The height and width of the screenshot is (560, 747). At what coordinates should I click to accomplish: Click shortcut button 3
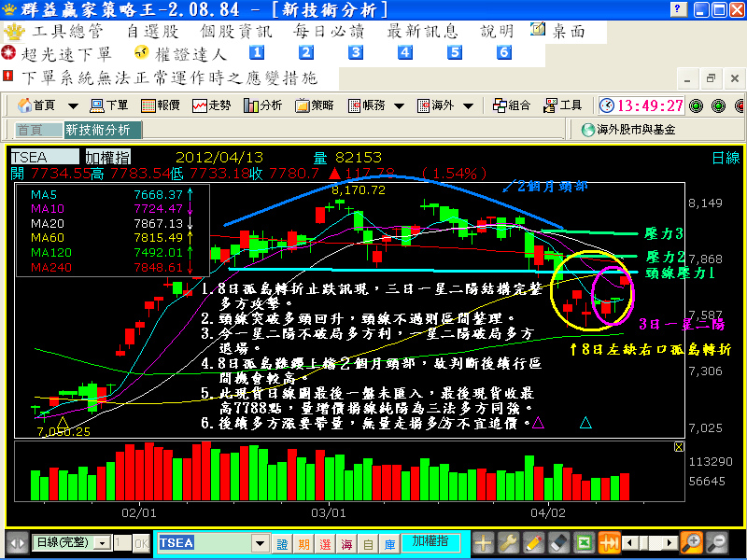pyautogui.click(x=356, y=52)
